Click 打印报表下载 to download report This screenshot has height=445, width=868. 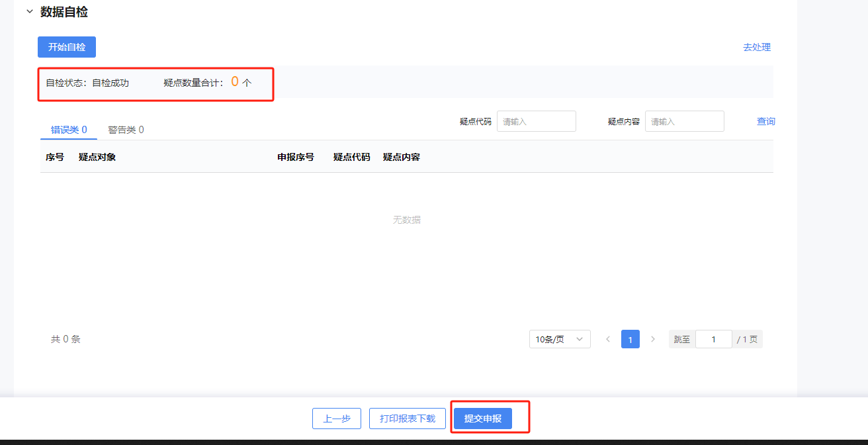click(408, 419)
